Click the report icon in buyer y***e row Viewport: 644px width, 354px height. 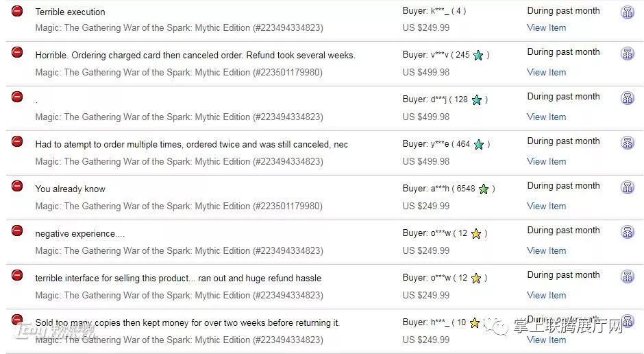[x=627, y=143]
